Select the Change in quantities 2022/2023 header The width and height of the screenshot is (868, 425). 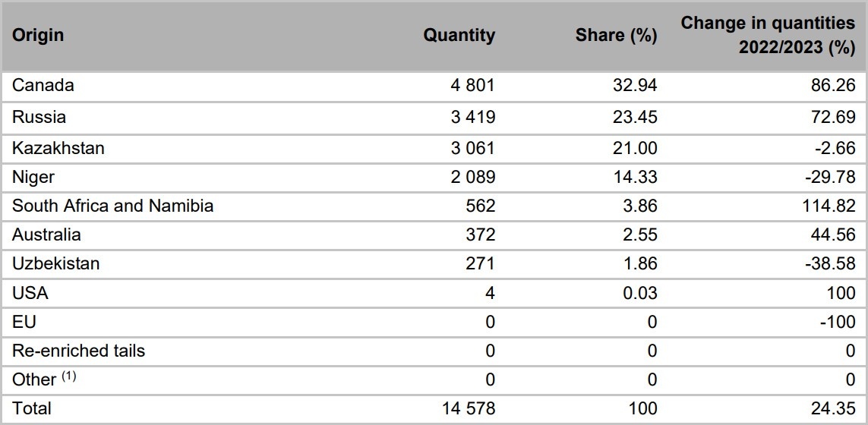(x=769, y=35)
